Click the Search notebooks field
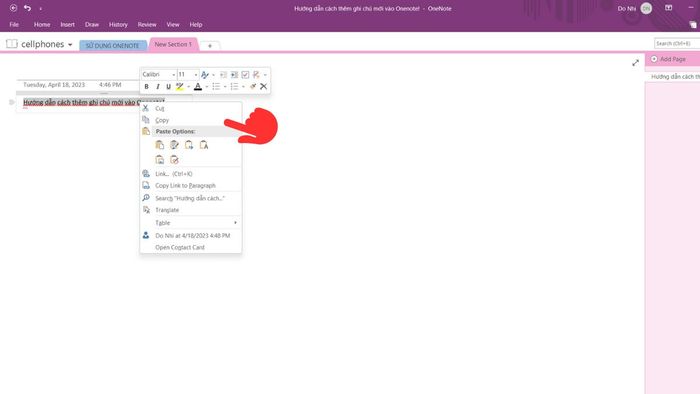 pyautogui.click(x=677, y=43)
